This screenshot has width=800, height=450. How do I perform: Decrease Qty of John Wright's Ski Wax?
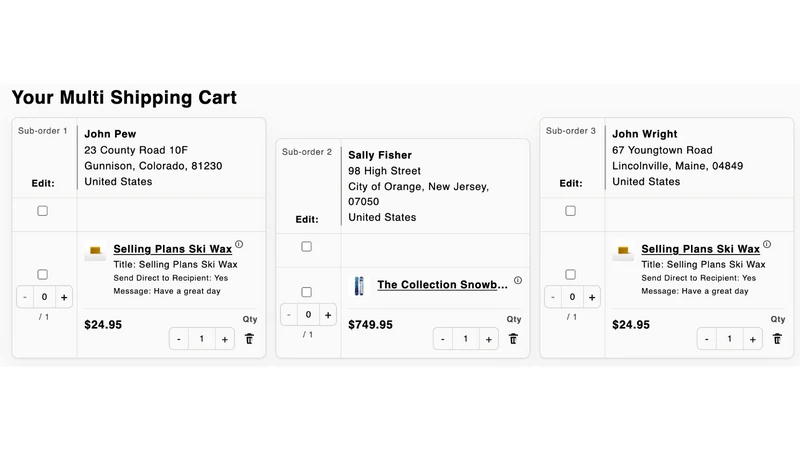[707, 339]
